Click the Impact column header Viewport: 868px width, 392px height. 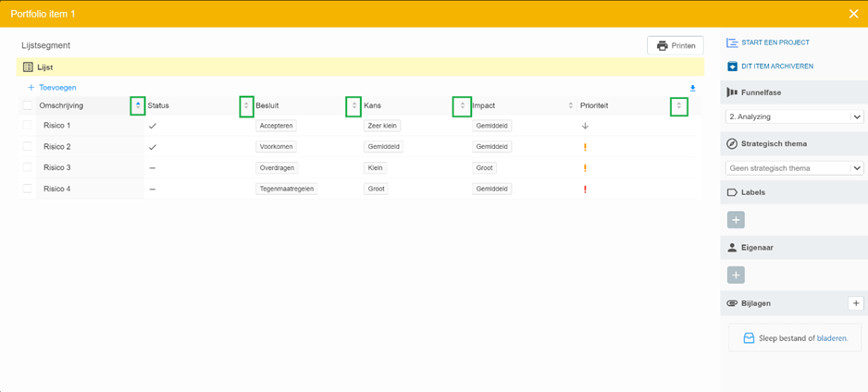[x=483, y=105]
